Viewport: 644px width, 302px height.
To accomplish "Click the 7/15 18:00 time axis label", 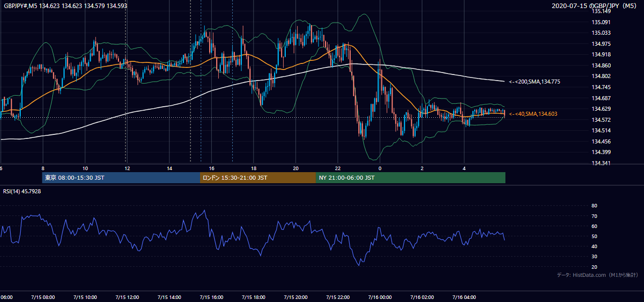I will (x=253, y=297).
